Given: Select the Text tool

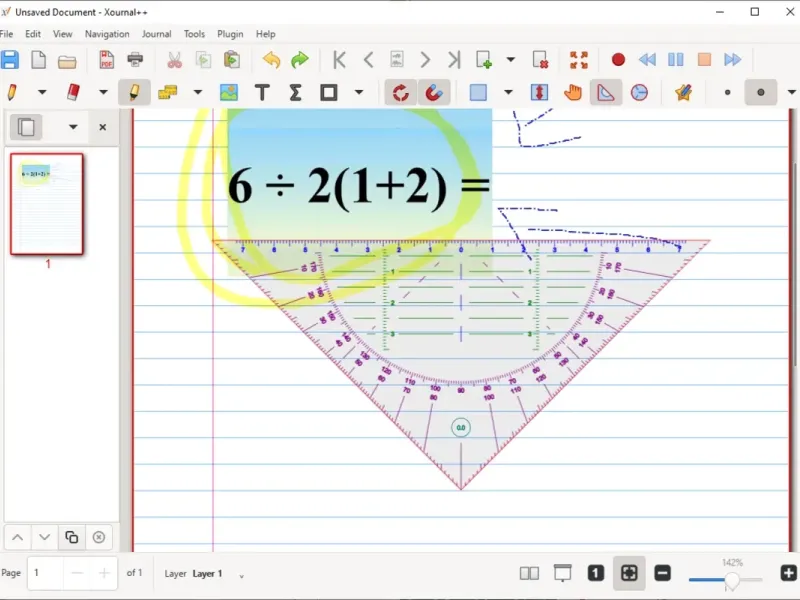Looking at the screenshot, I should 262,92.
